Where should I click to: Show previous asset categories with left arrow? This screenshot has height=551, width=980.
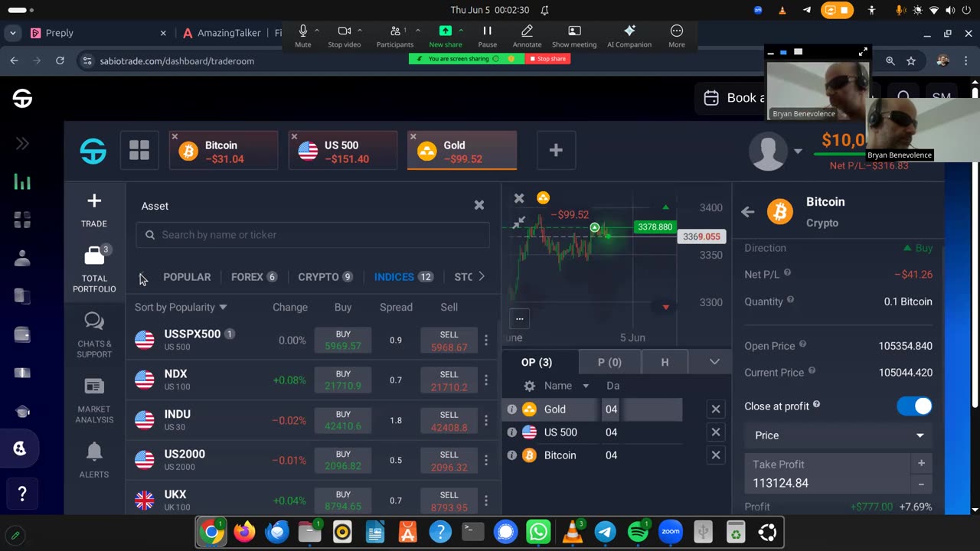pos(141,277)
